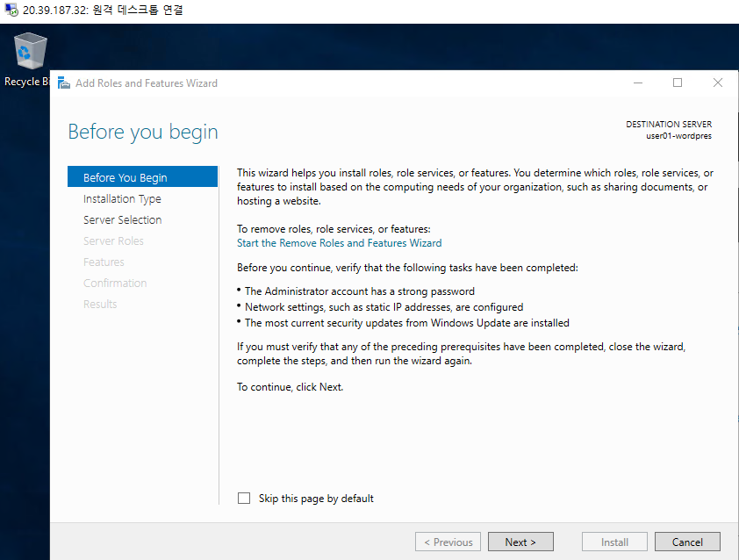Click the user01-wordpres server name
Viewport: 739px width, 560px height.
click(x=678, y=136)
